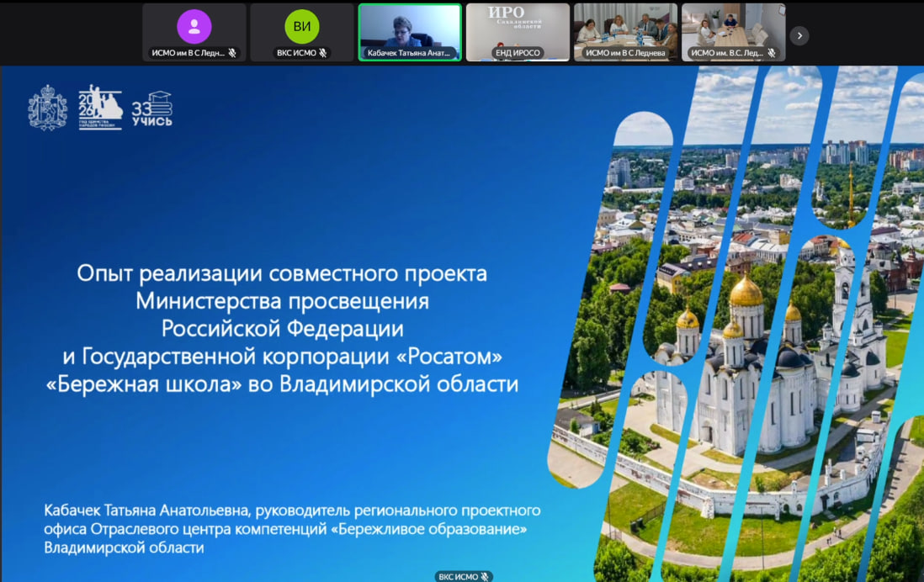The width and height of the screenshot is (924, 582).
Task: Open ИСМО им В С Леднева meeting-room tile
Action: point(625,33)
